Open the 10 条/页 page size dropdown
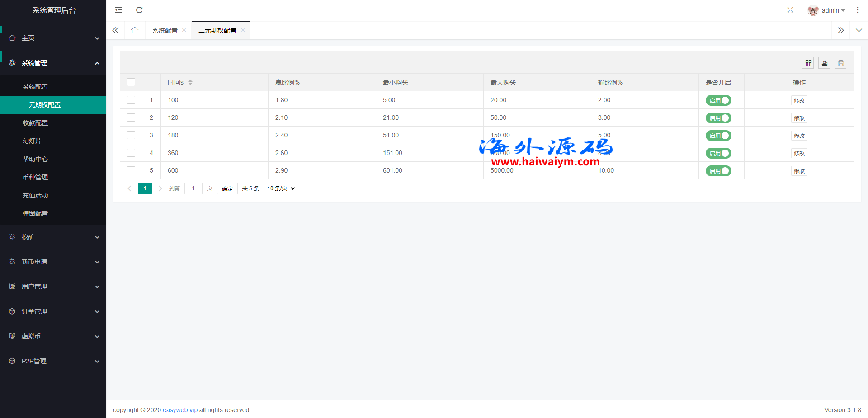Viewport: 868px width, 418px height. pos(280,188)
